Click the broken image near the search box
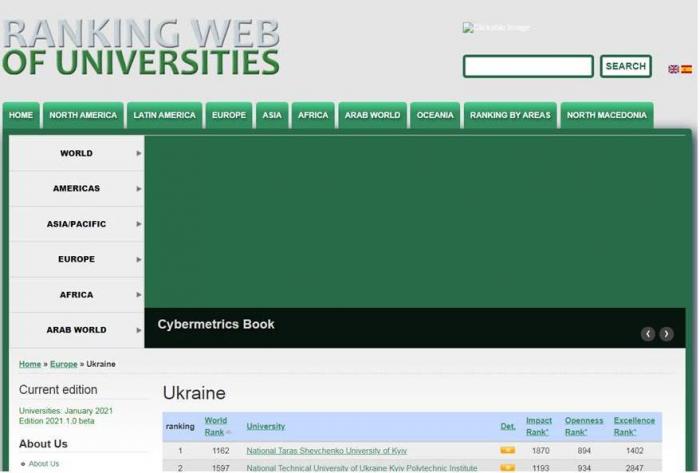This screenshot has width=700, height=473. (496, 28)
